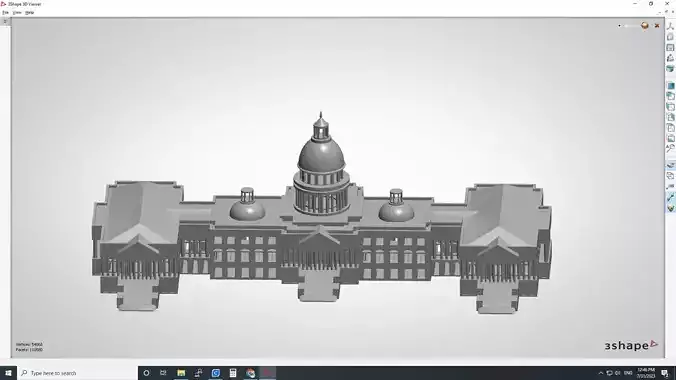Click the Vertices count text
The width and height of the screenshot is (676, 380).
click(x=29, y=344)
